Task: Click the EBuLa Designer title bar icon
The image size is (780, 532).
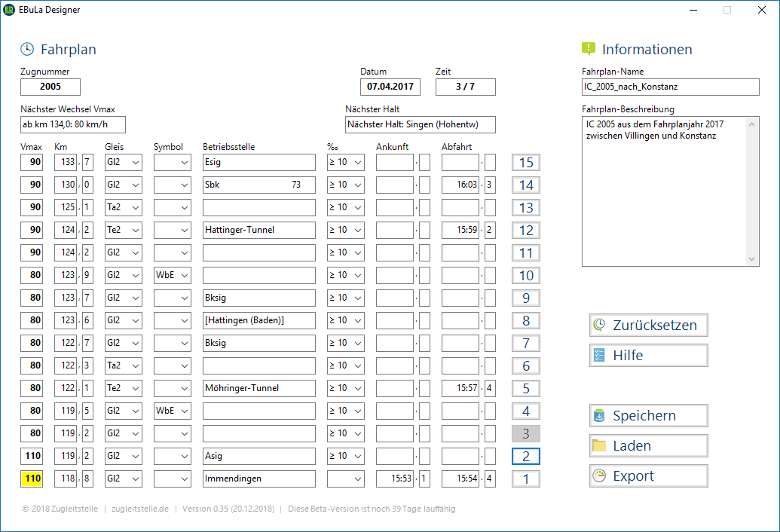Action: 9,10
